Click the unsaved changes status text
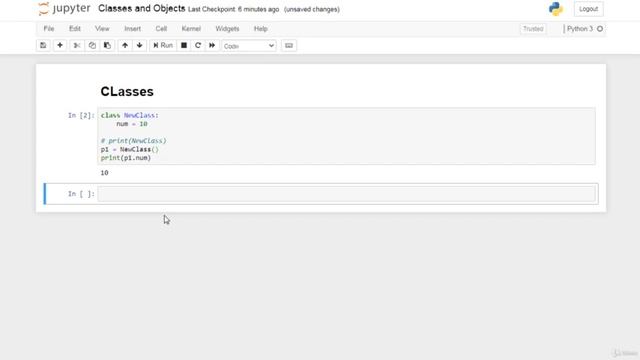 (x=312, y=9)
